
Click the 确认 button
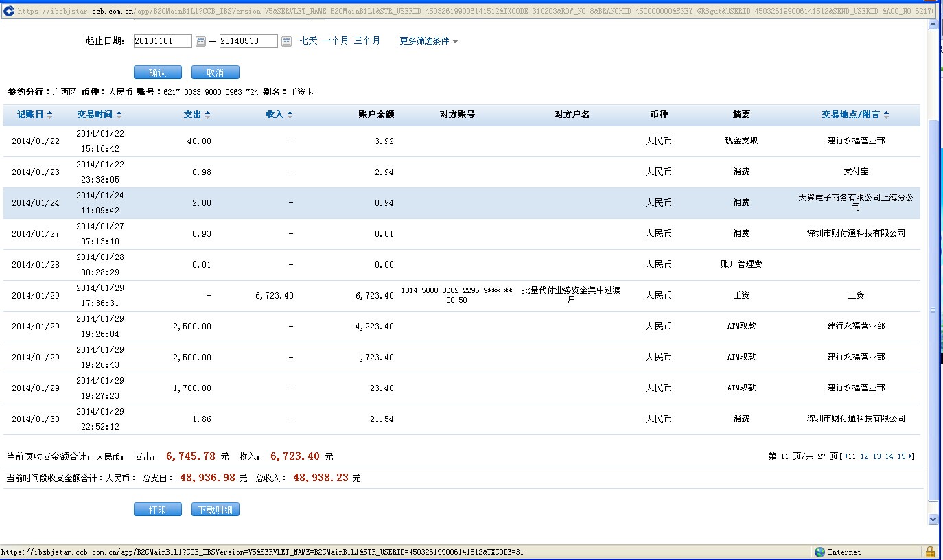(x=157, y=73)
